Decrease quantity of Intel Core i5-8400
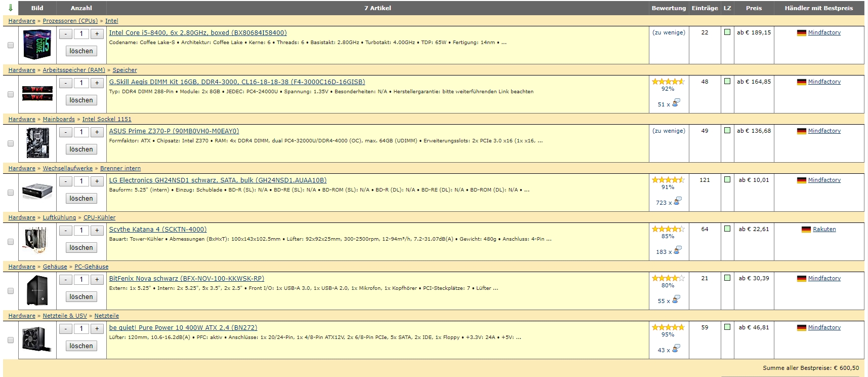 pyautogui.click(x=66, y=34)
